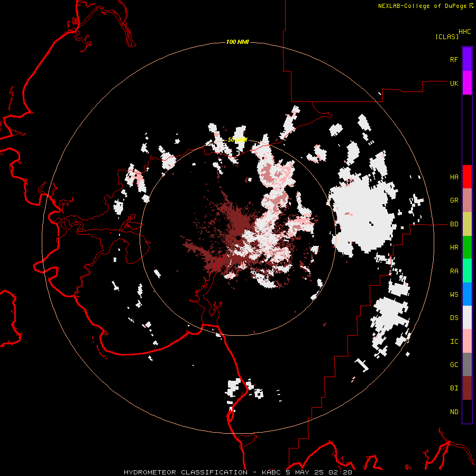The image size is (476, 476).
Task: Click the HHC product label
Action: pos(464,32)
